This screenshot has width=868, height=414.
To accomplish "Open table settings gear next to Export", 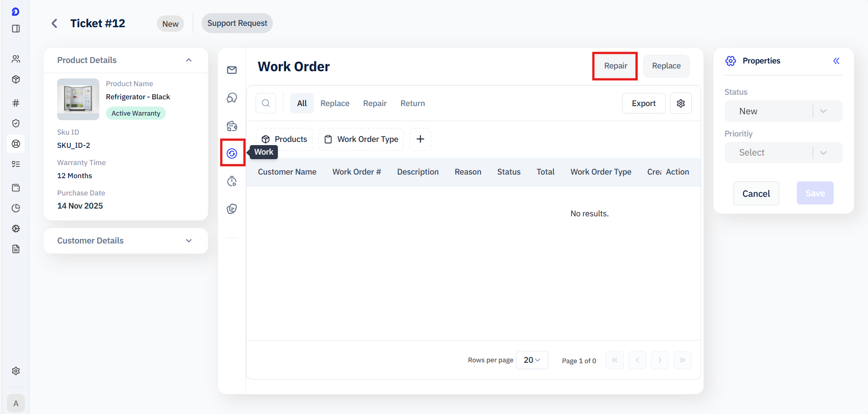I will click(680, 103).
